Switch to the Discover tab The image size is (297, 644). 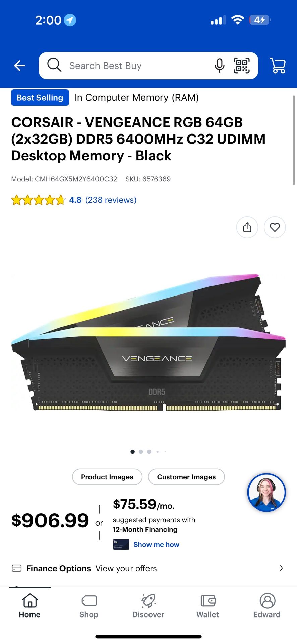click(148, 606)
